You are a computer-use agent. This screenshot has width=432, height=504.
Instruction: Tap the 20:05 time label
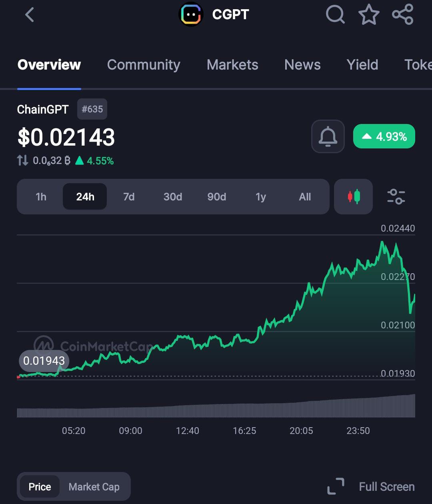(301, 431)
